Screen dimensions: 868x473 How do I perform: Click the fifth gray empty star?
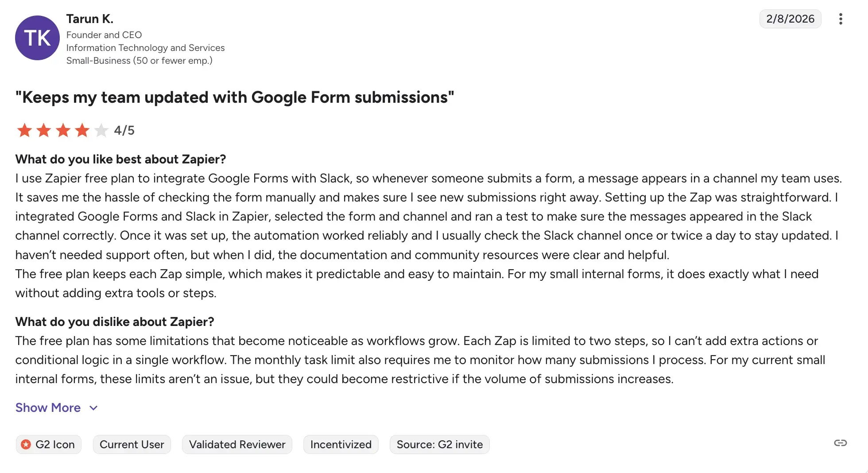pos(101,131)
